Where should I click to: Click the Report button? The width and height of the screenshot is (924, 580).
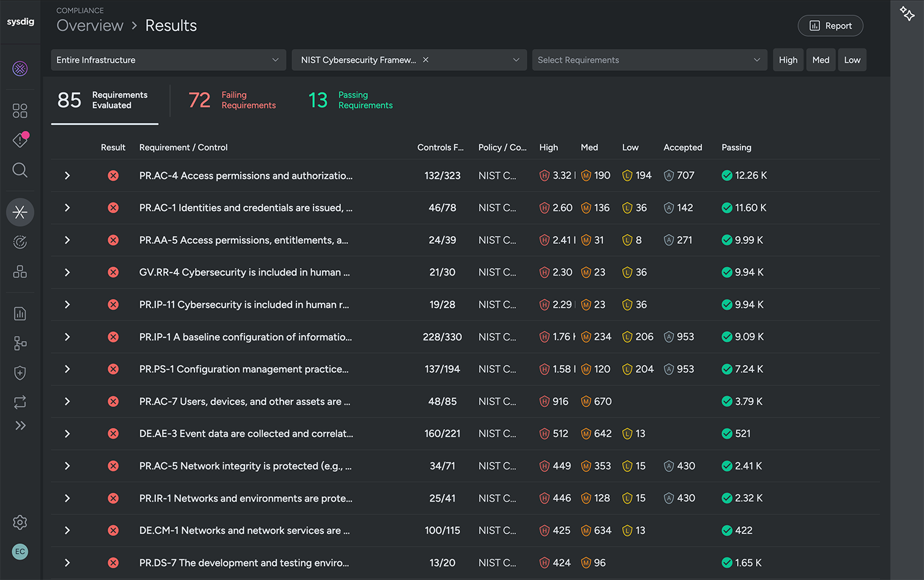pyautogui.click(x=831, y=26)
